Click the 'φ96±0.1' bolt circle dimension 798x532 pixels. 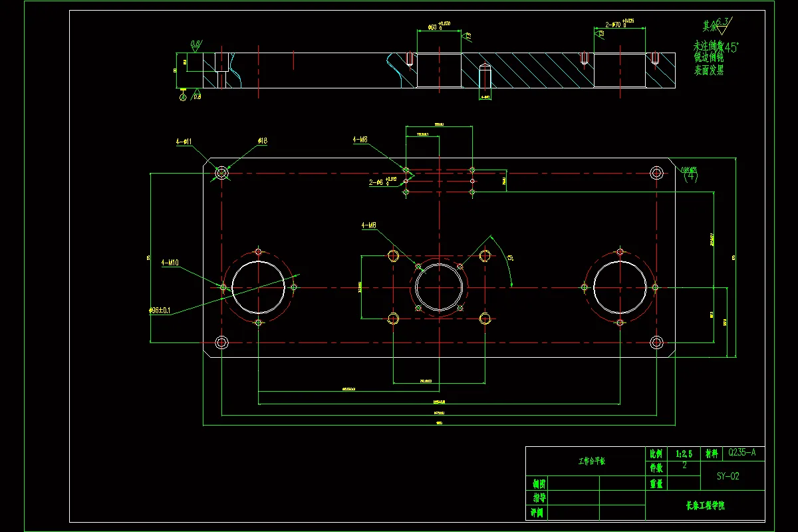(160, 310)
